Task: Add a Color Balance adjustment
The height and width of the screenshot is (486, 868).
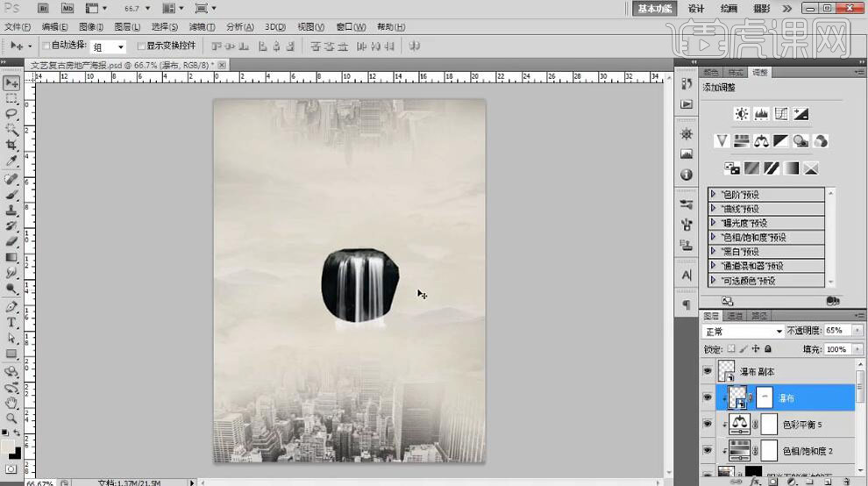Action: [761, 140]
